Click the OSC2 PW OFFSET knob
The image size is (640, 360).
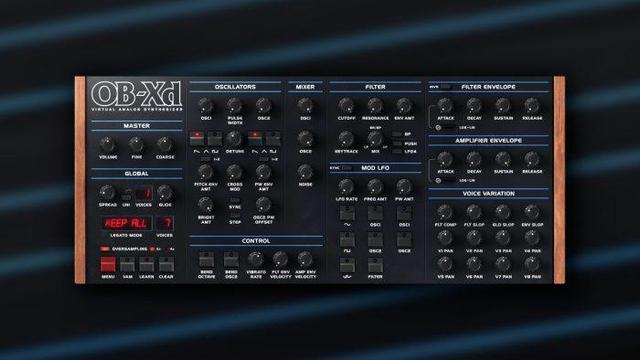264,205
